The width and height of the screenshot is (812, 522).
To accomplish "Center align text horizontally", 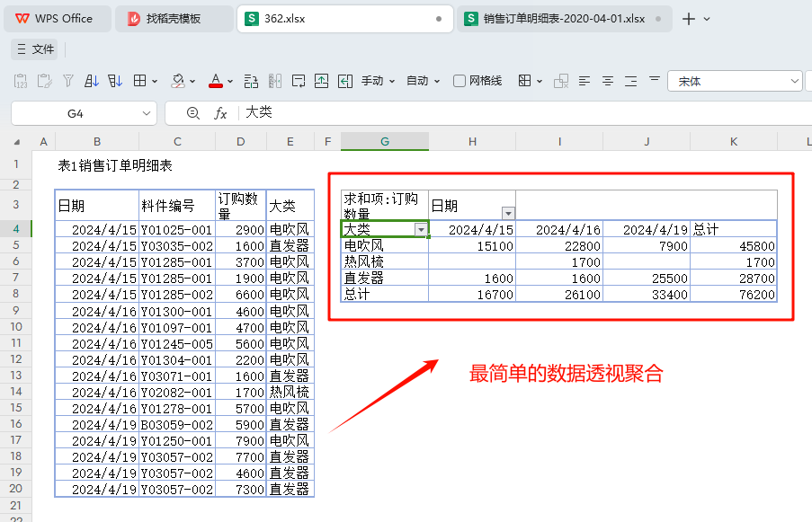I will click(608, 81).
